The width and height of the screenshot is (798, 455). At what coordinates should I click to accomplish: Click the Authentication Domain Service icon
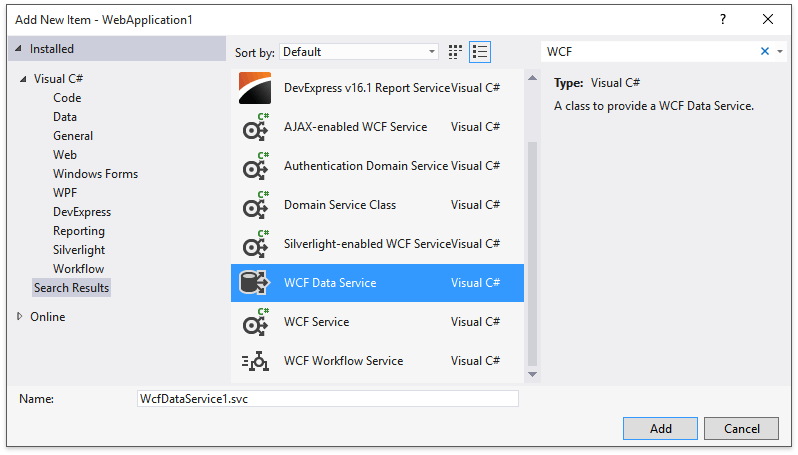coord(255,166)
